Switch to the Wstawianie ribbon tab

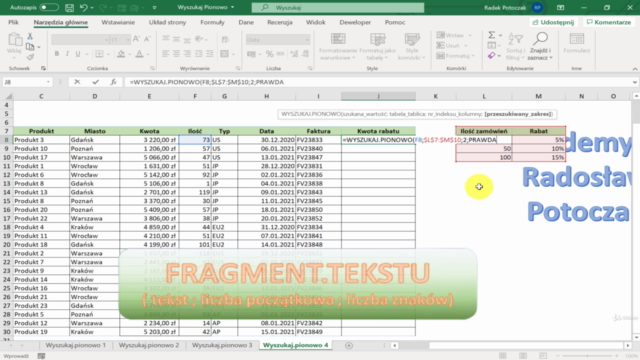point(118,22)
